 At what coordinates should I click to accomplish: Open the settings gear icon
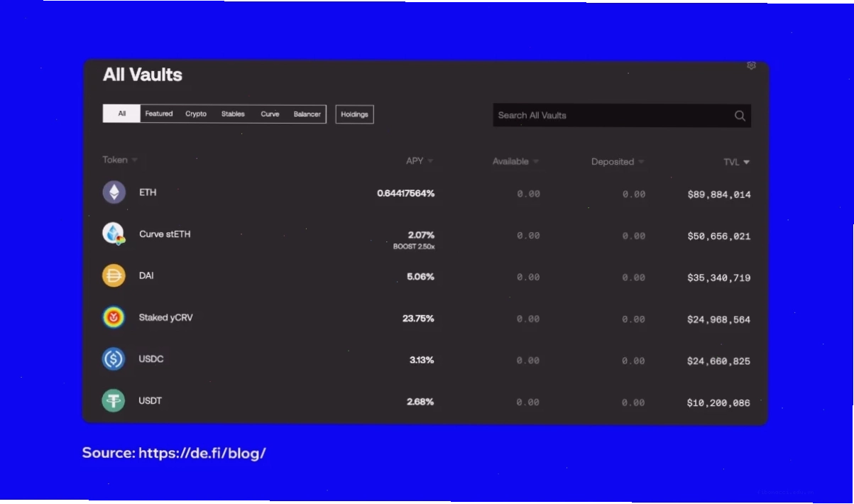pos(751,65)
